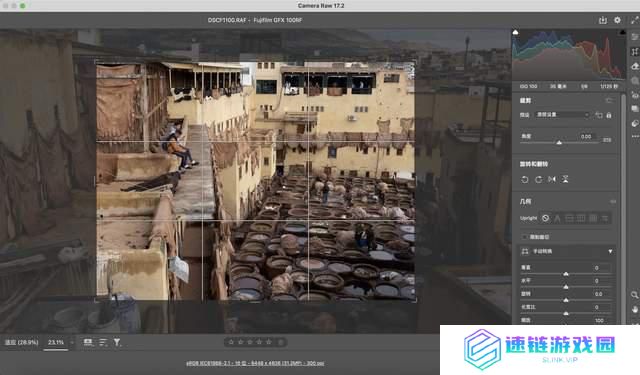Rotate image counterclockwise
Screen dimensions: 640x375
(525, 180)
